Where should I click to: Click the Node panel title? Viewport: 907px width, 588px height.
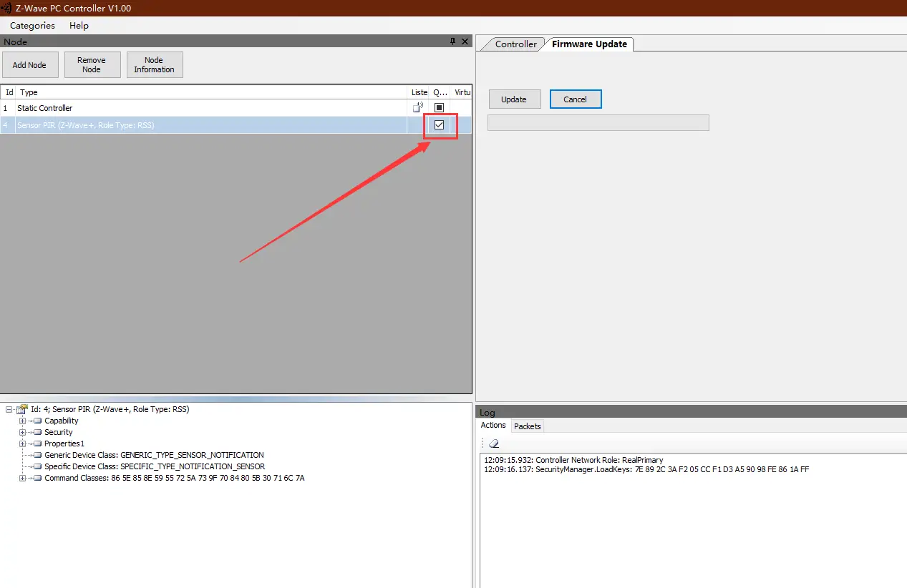pyautogui.click(x=15, y=41)
